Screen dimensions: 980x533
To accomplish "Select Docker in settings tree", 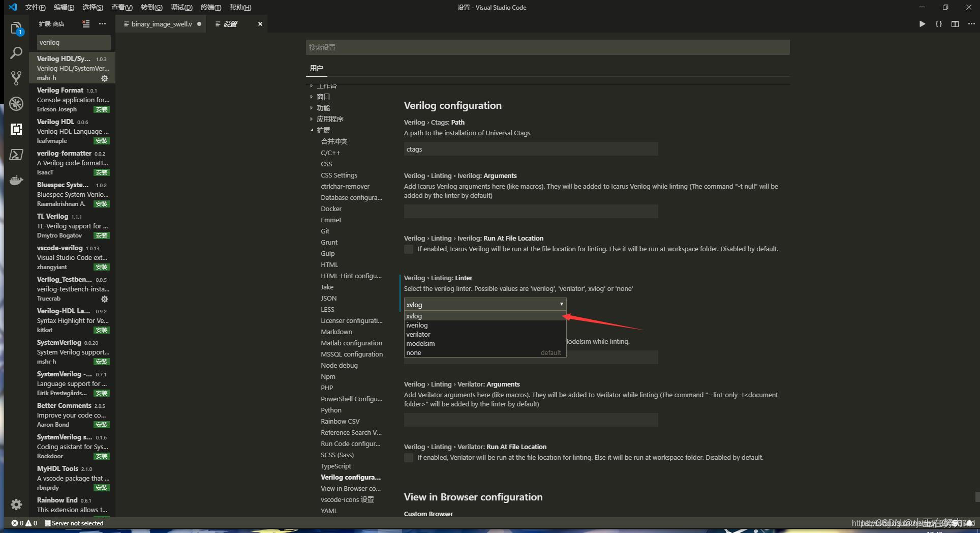I will [331, 209].
